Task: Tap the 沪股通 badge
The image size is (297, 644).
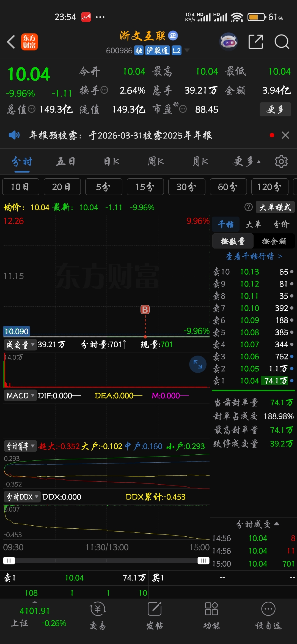Action: tap(157, 51)
